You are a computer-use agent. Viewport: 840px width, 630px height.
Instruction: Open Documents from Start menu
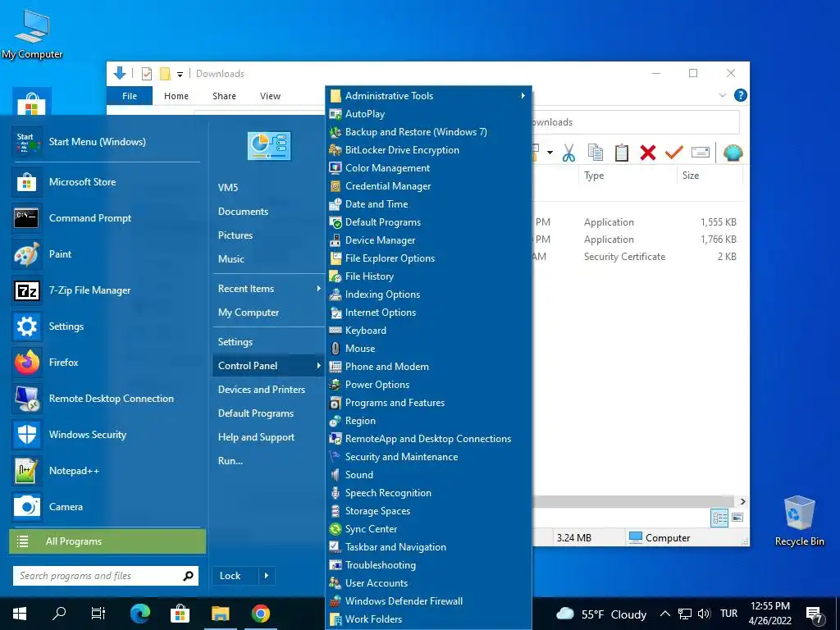[x=268, y=212]
